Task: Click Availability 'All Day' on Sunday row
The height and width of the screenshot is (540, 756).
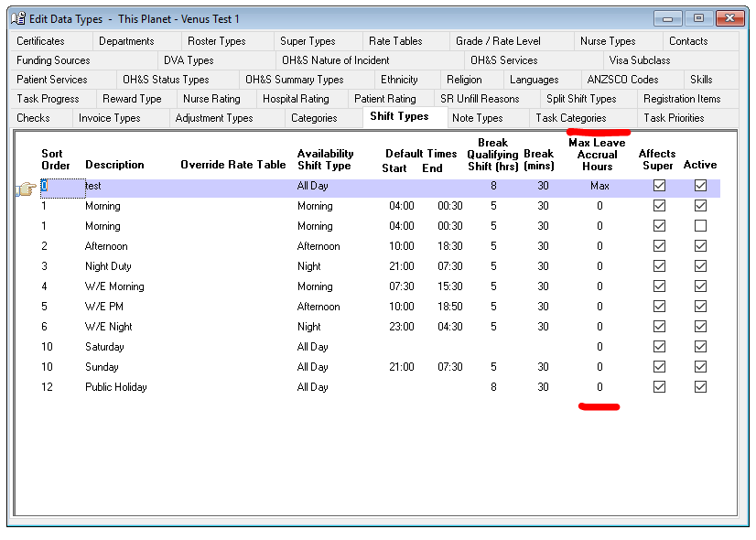Action: click(x=312, y=367)
